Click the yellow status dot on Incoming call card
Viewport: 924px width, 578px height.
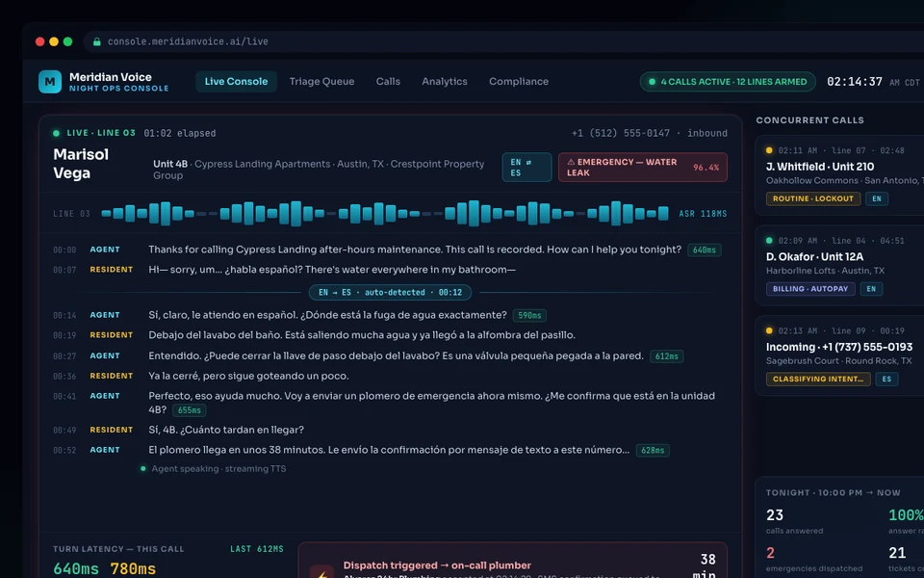pos(769,330)
